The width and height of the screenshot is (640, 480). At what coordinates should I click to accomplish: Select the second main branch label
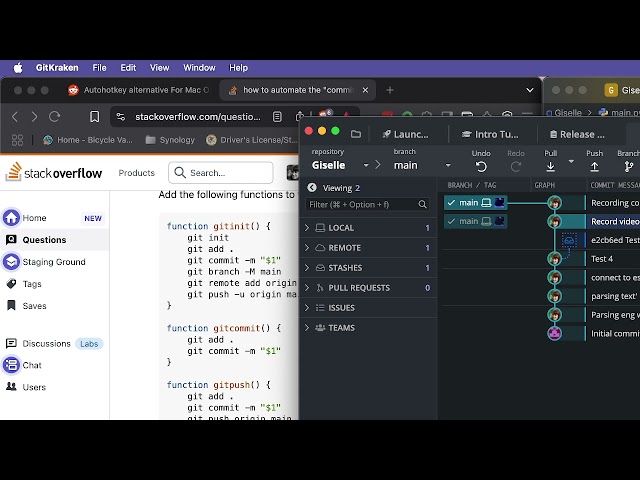[x=476, y=221]
